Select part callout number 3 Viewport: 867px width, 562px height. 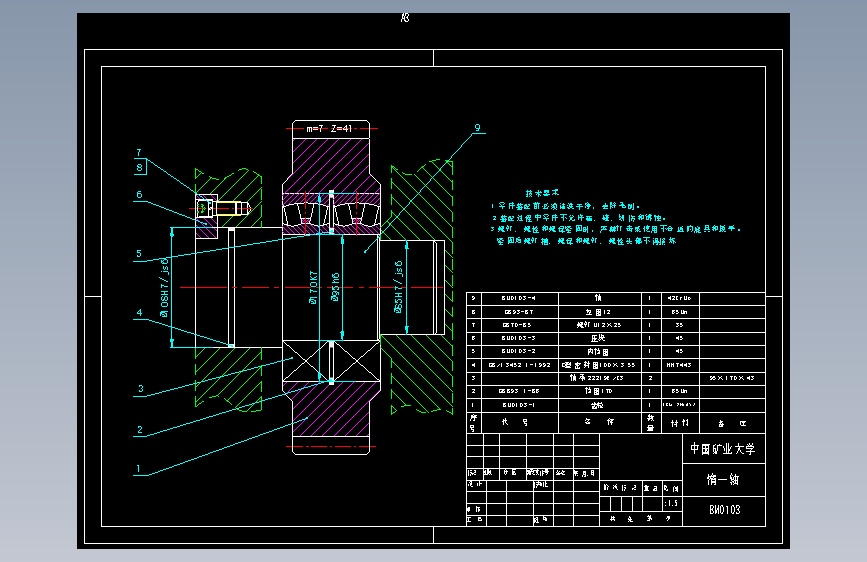point(140,389)
